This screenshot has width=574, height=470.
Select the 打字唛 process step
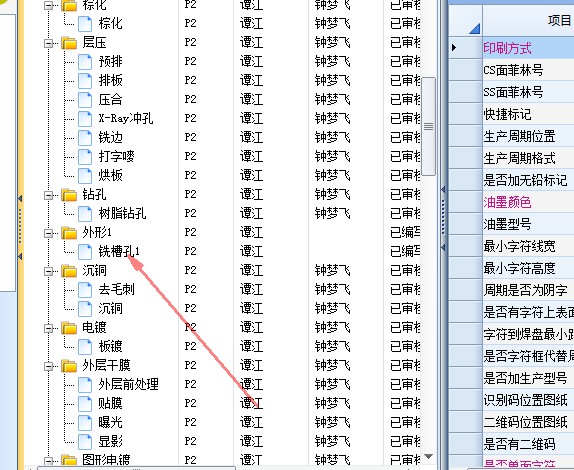116,157
